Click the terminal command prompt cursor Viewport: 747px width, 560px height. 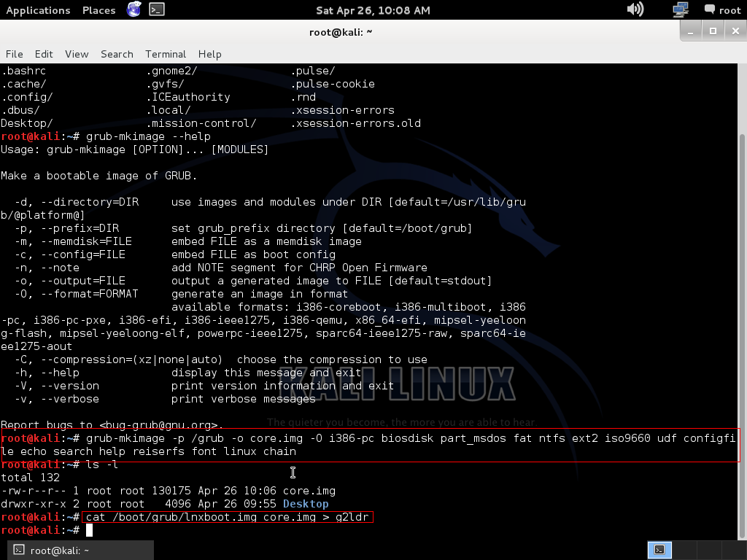[89, 530]
